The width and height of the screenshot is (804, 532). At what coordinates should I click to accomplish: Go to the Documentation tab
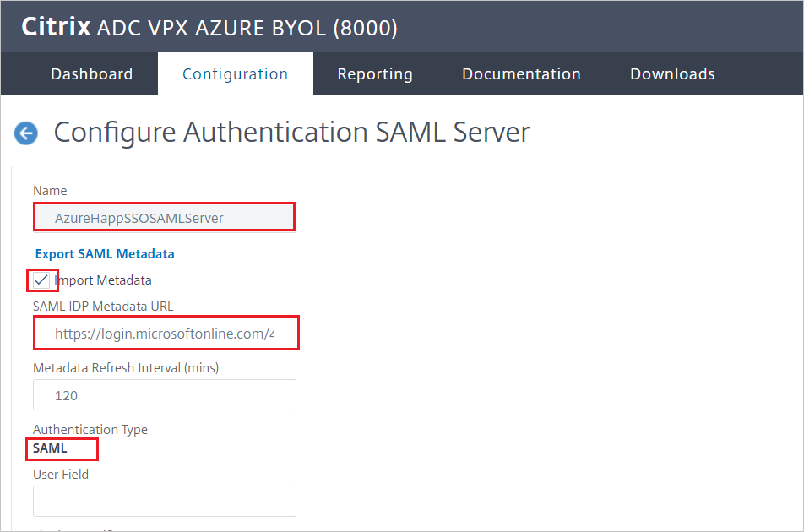pos(521,73)
